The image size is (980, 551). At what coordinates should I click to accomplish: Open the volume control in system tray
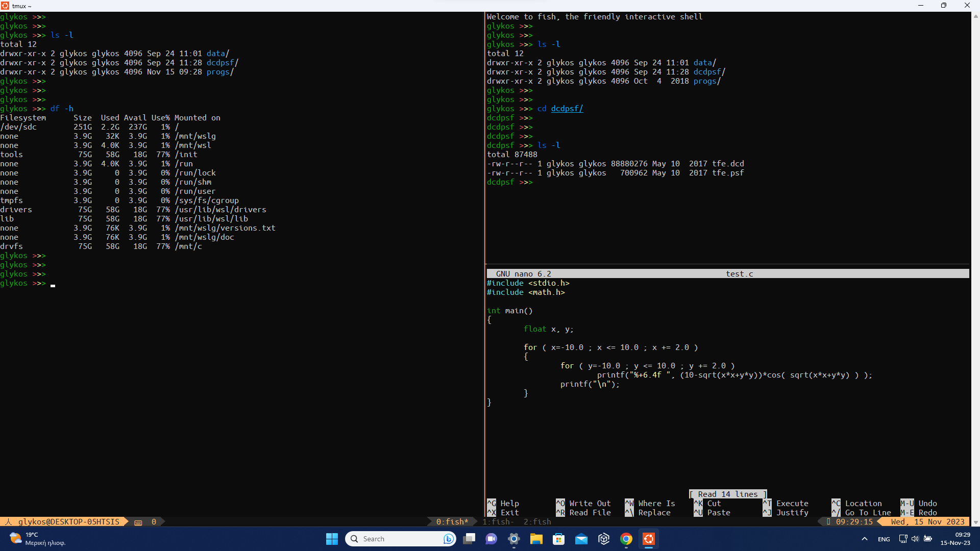915,539
